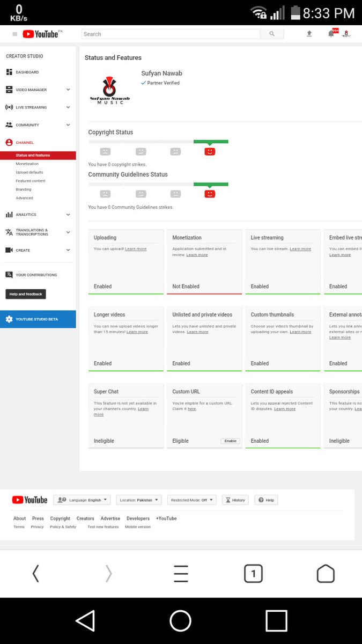Image resolution: width=362 pixels, height=644 pixels.
Task: Click the Analytics bar chart icon
Action: point(9,215)
